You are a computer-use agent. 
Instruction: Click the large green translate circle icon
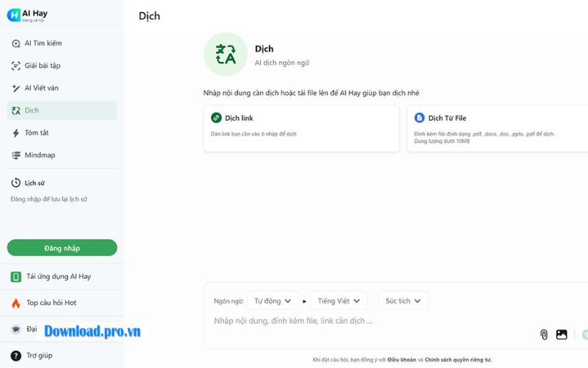tap(226, 54)
